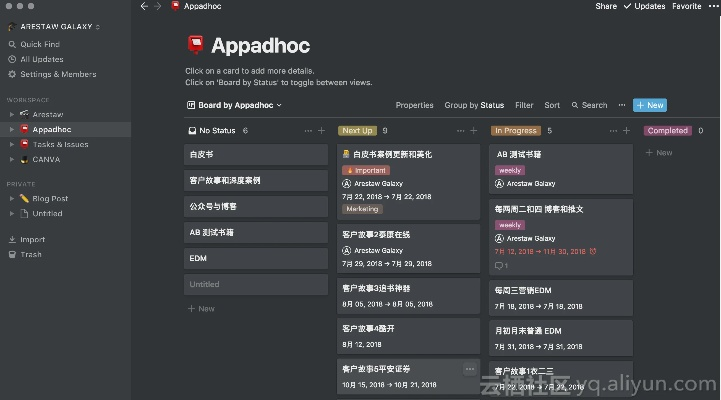Open the Sort menu in board toolbar
721x400 pixels.
(552, 105)
